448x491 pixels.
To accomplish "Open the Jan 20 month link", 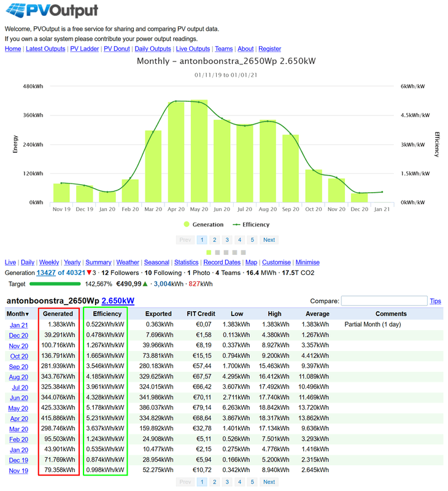I will coord(19,450).
